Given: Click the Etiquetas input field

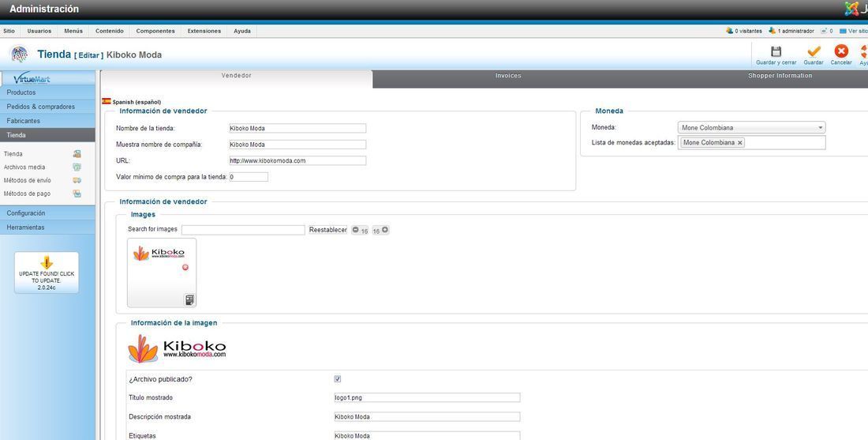Looking at the screenshot, I should [427, 436].
